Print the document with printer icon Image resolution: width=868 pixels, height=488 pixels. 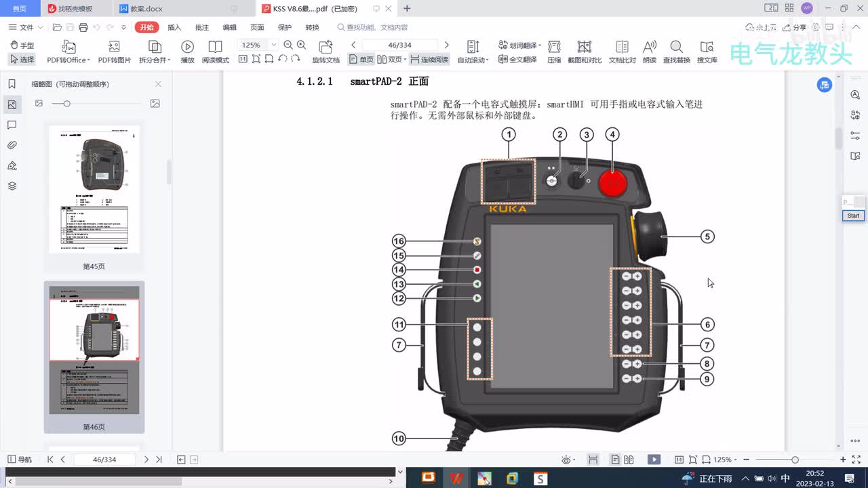[x=83, y=27]
